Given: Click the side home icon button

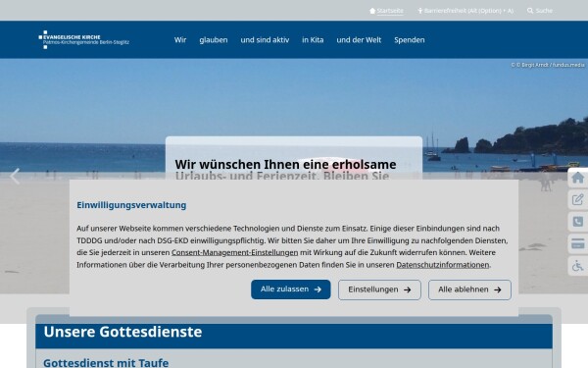Looking at the screenshot, I should pos(578,178).
